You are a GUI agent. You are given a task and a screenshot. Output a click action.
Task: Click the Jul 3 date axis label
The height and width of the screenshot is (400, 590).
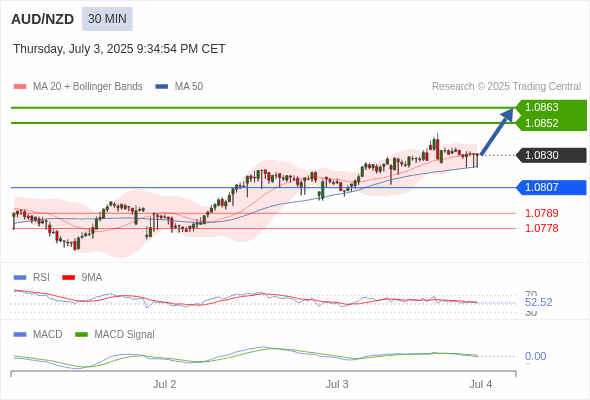click(x=337, y=384)
